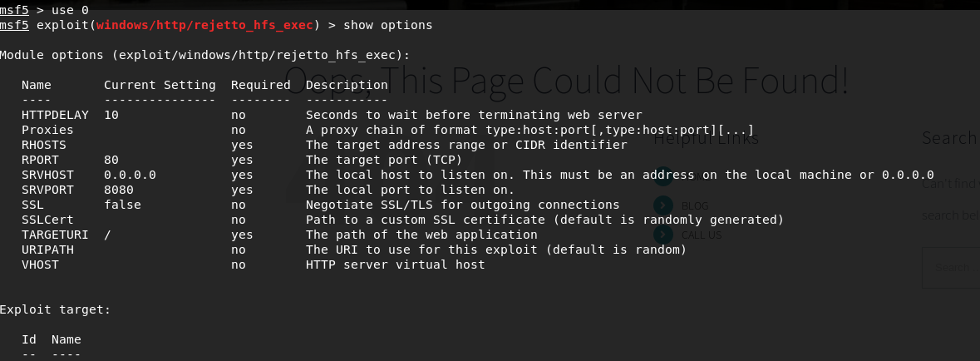This screenshot has height=361, width=980.
Task: Click the SRVPORT value 8080
Action: coord(119,190)
